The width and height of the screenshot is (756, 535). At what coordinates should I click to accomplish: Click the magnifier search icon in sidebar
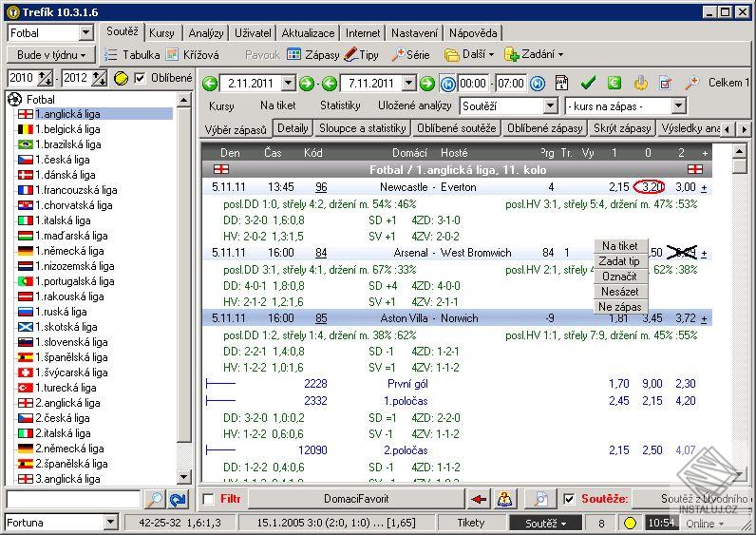pyautogui.click(x=154, y=499)
